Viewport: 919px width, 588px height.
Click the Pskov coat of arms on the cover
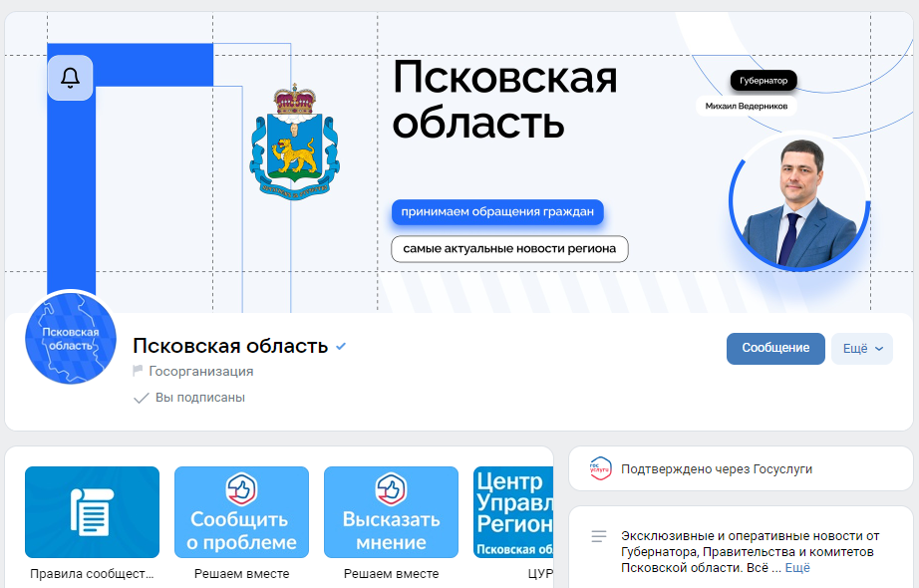(295, 142)
